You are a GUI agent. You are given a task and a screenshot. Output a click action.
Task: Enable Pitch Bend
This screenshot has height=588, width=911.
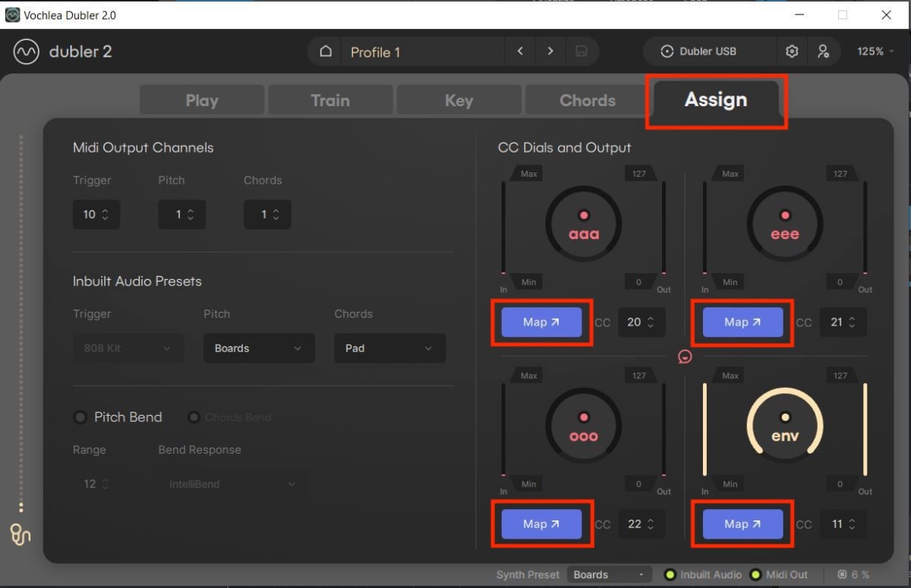pos(80,417)
